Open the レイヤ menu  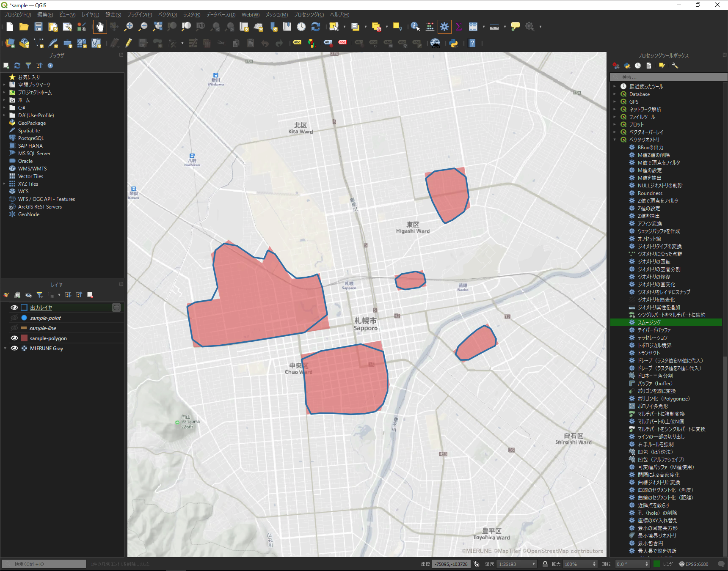tap(91, 15)
